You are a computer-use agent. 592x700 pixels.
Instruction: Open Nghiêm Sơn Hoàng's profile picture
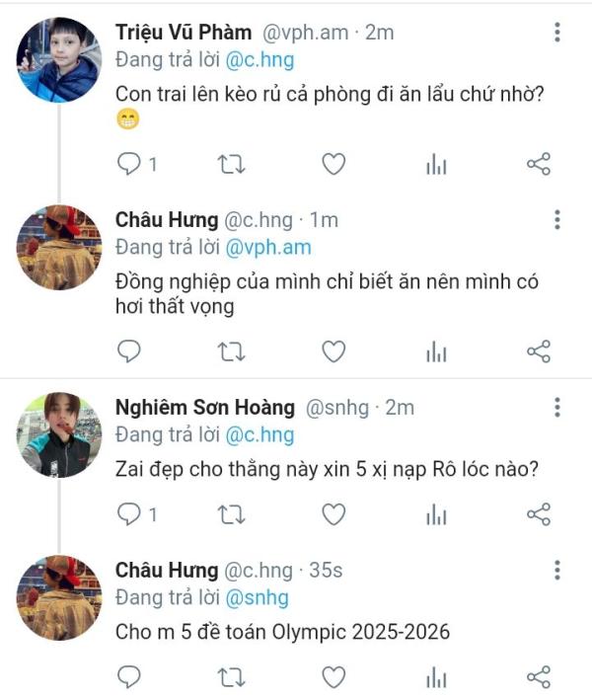(59, 435)
